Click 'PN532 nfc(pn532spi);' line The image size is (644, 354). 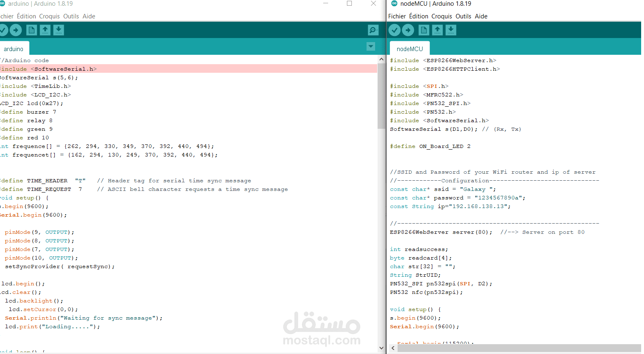point(427,292)
